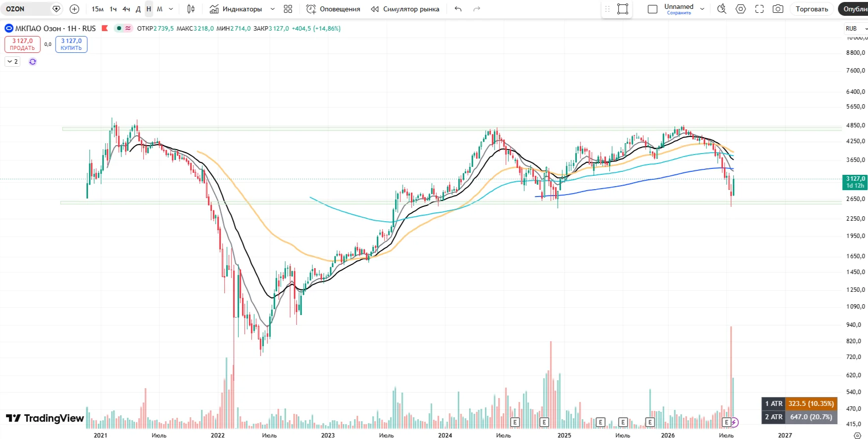Click the 0,0 spread value
The width and height of the screenshot is (868, 439).
(48, 44)
